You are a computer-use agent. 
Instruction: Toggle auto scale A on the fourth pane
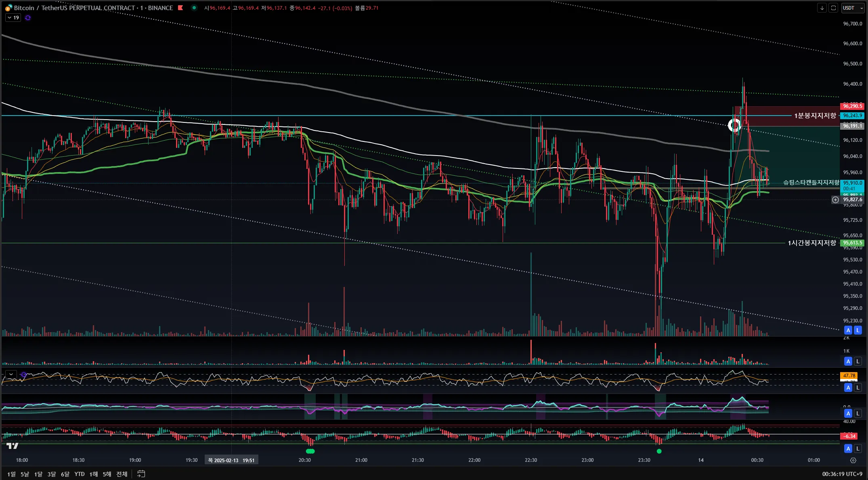(848, 413)
